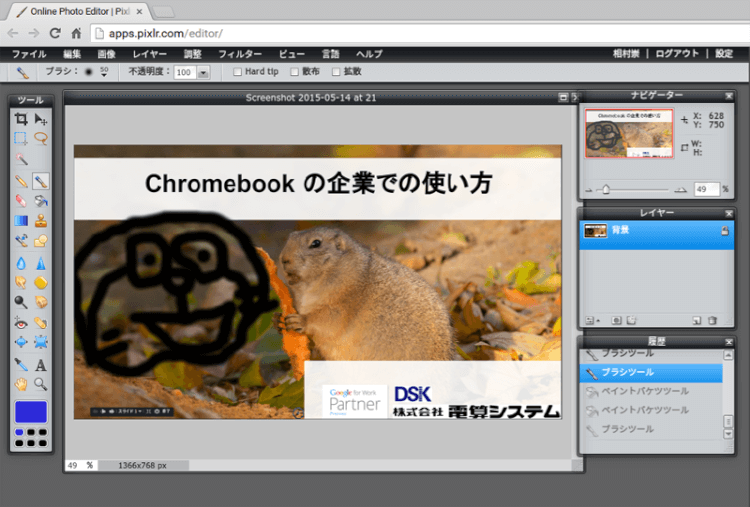Toggle the 散布 checkbox
This screenshot has width=750, height=507.
294,72
